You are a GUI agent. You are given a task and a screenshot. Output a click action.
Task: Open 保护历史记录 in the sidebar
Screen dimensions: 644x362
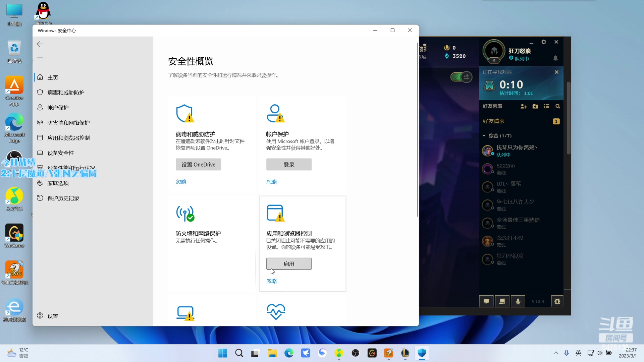click(x=93, y=198)
